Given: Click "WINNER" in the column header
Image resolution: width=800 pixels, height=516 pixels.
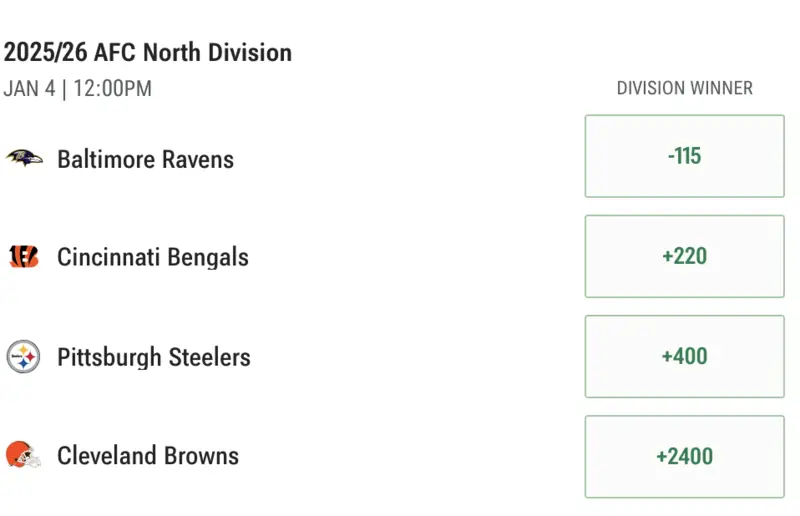Looking at the screenshot, I should click(x=722, y=88).
